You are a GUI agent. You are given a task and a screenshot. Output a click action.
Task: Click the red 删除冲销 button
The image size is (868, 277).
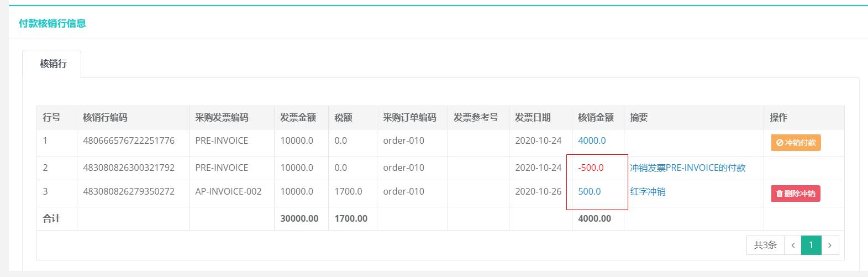(x=796, y=194)
